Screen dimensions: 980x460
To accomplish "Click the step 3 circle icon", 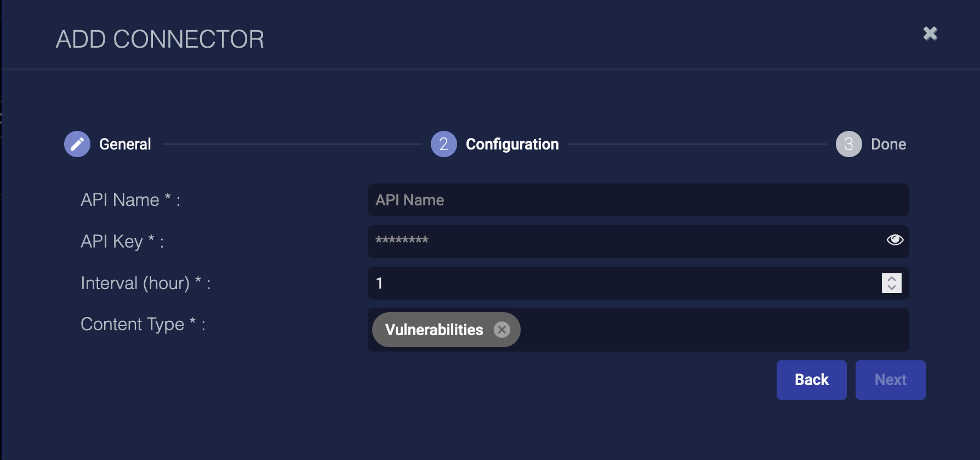I will (849, 144).
